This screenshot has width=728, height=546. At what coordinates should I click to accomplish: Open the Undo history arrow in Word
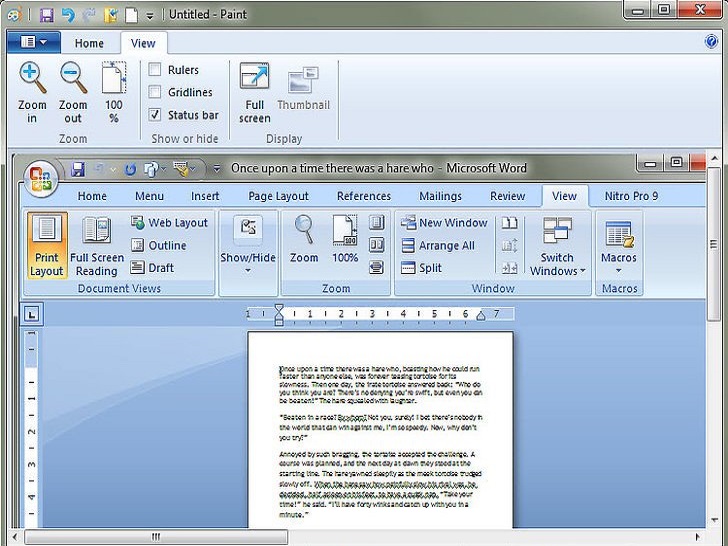coord(113,169)
